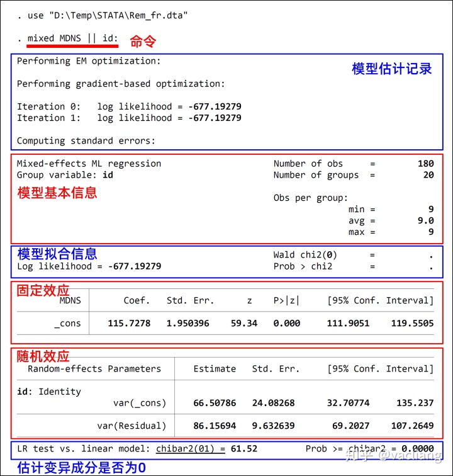This screenshot has width=453, height=476.
Task: Click the "Mixed-effects ML regression" title
Action: (89, 164)
